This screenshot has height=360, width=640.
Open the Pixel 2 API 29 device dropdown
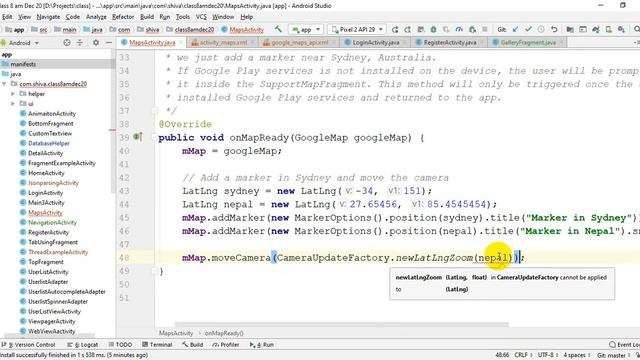click(x=357, y=29)
